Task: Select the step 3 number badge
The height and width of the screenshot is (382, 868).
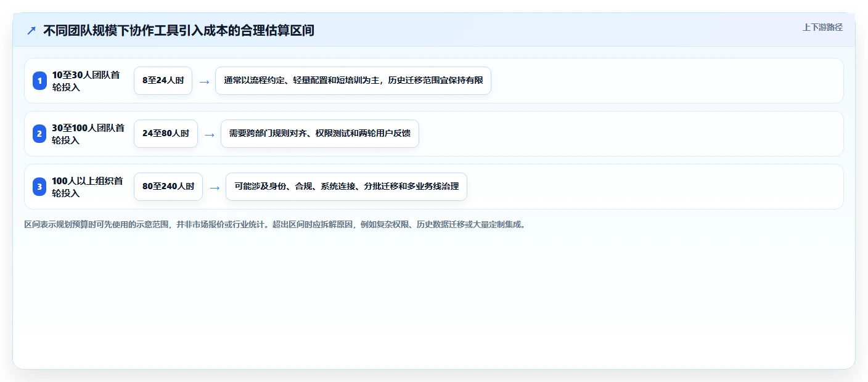Action: pos(39,187)
